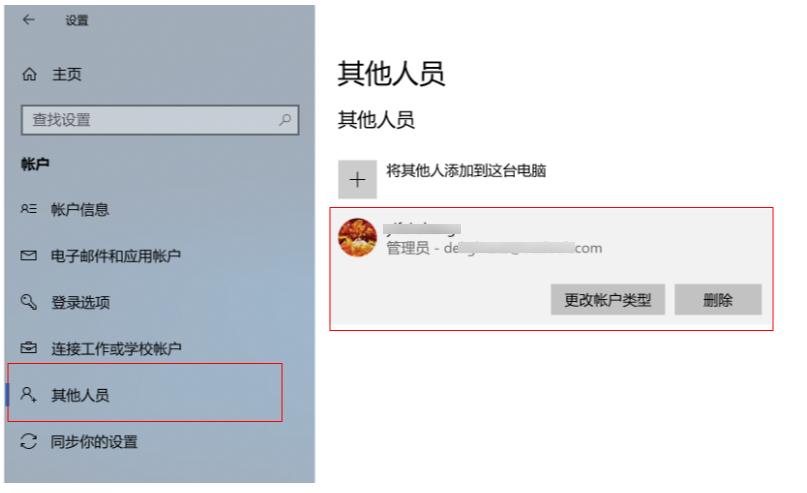Click the briefcase icon for 连接工作或学校帐户
The height and width of the screenshot is (493, 807).
pyautogui.click(x=28, y=348)
